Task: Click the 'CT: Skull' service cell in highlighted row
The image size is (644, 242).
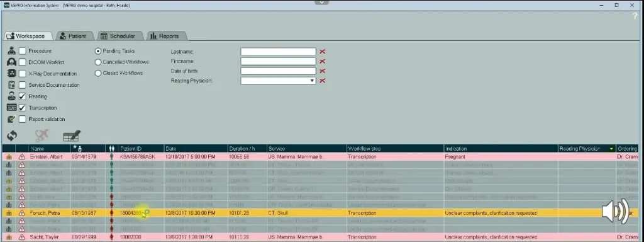Action: click(x=307, y=213)
